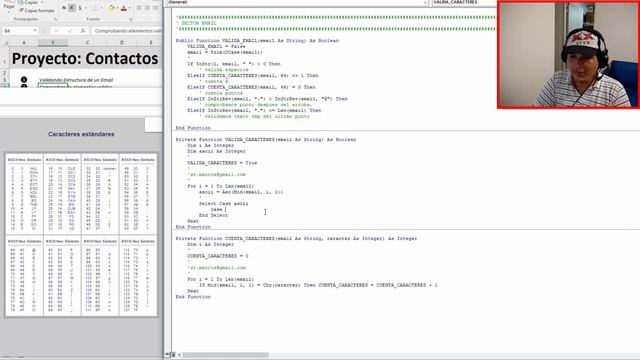
Task: Select column A header
Action: 24,42
